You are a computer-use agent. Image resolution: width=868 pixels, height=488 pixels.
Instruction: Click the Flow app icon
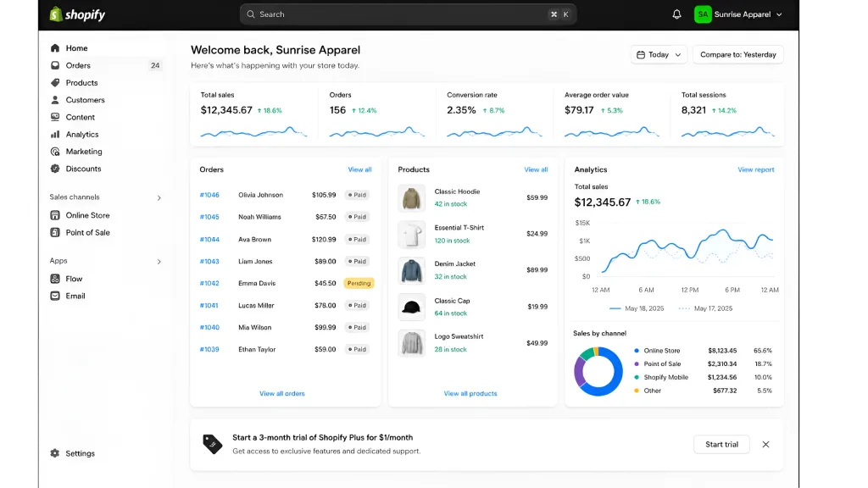55,278
